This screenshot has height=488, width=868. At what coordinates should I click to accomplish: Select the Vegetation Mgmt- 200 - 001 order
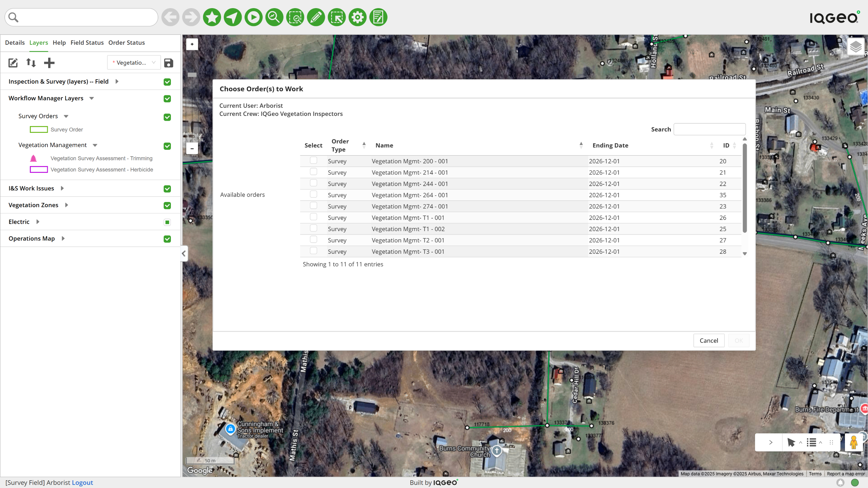(x=313, y=160)
